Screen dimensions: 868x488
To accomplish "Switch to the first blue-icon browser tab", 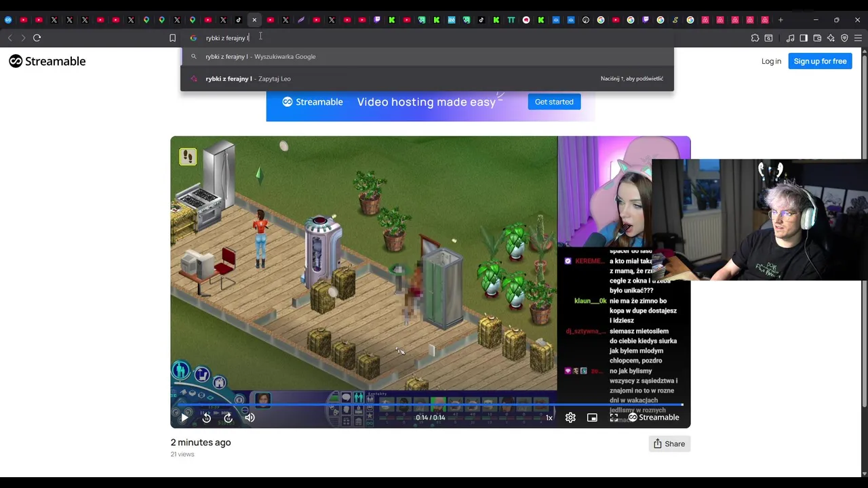I will 8,20.
